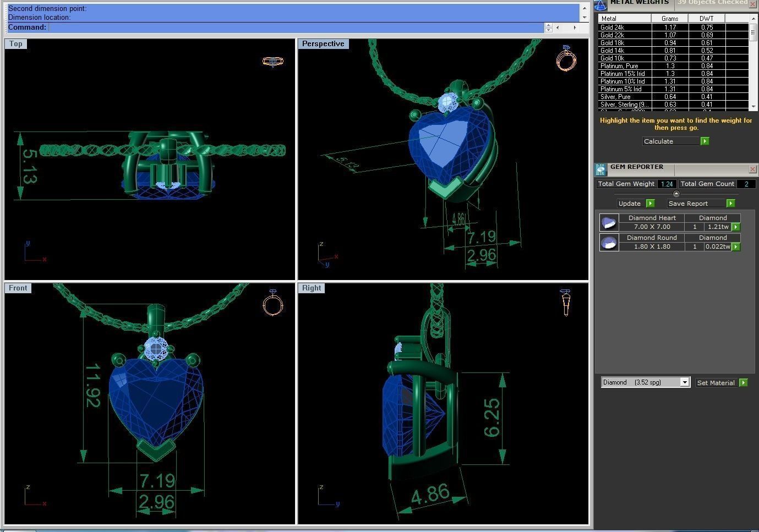Screen dimensions: 759x532
Task: Click the Save Report button
Action: click(x=696, y=204)
